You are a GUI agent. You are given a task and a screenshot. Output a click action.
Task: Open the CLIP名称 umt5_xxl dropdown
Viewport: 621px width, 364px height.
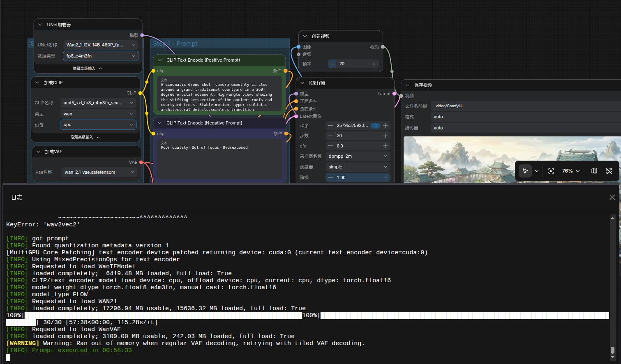tap(98, 103)
